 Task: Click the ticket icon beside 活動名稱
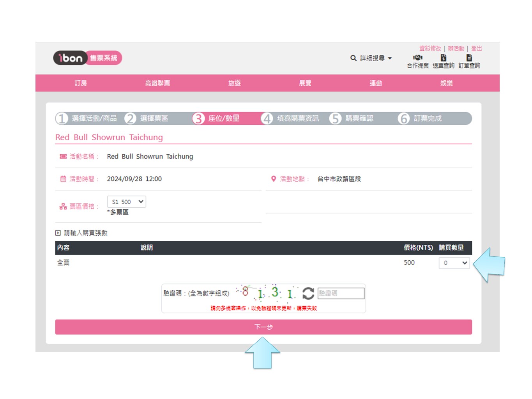click(63, 156)
